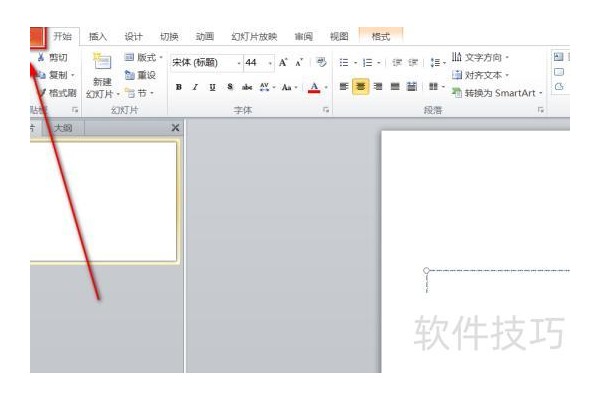
Task: Open the font color dropdown arrow
Action: point(326,87)
